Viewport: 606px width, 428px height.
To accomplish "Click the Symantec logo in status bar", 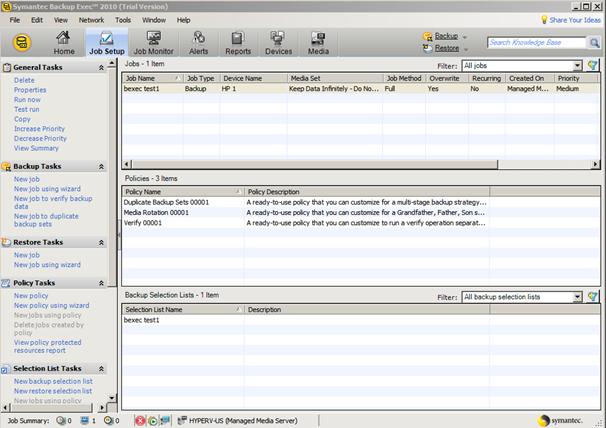I will tap(560, 421).
